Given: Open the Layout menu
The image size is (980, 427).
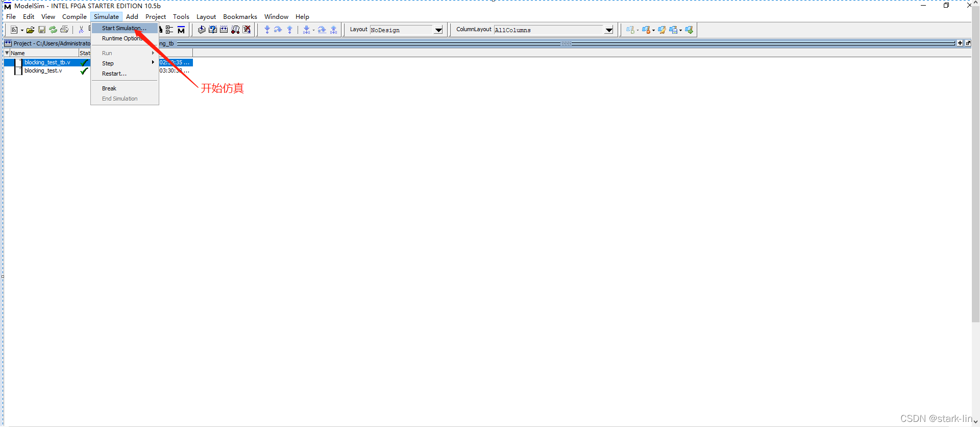Looking at the screenshot, I should (206, 17).
